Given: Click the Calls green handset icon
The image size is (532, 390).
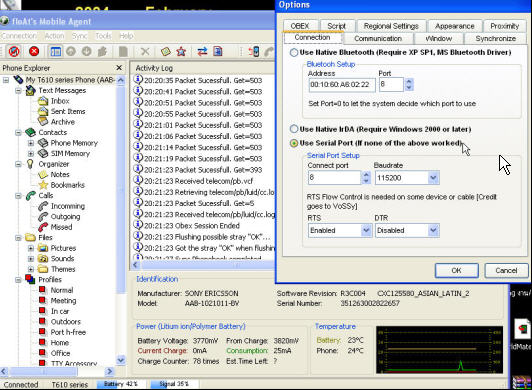Looking at the screenshot, I should point(31,196).
